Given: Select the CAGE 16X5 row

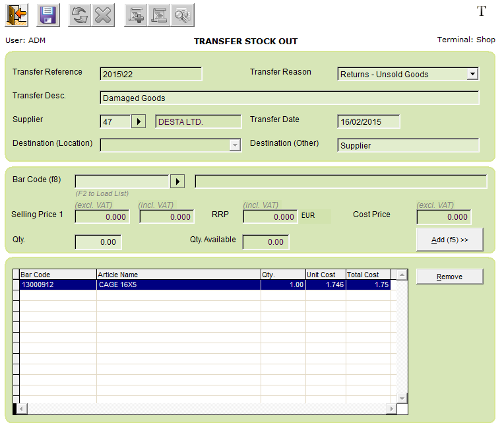Looking at the screenshot, I should point(178,285).
